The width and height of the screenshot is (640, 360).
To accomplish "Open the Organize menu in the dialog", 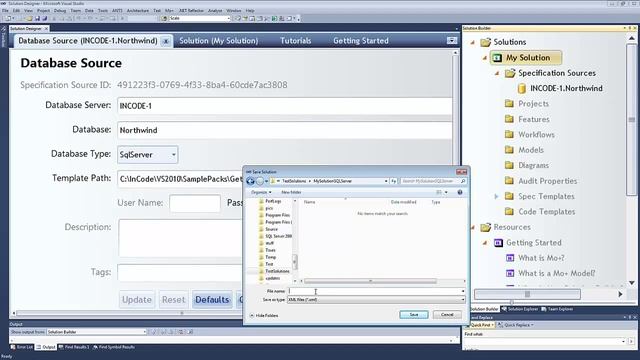I will coord(261,192).
